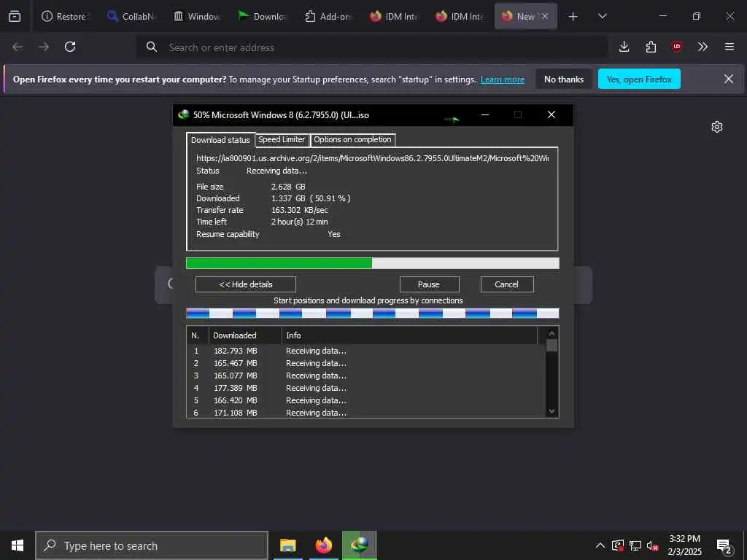Show hidden system tray icons
747x560 pixels.
pyautogui.click(x=600, y=545)
